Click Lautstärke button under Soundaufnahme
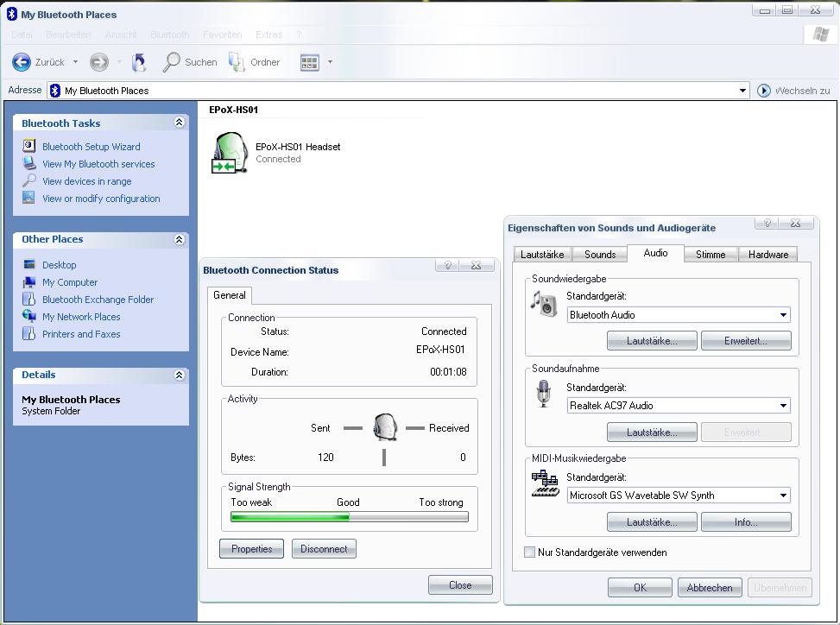The image size is (840, 625). pos(652,432)
